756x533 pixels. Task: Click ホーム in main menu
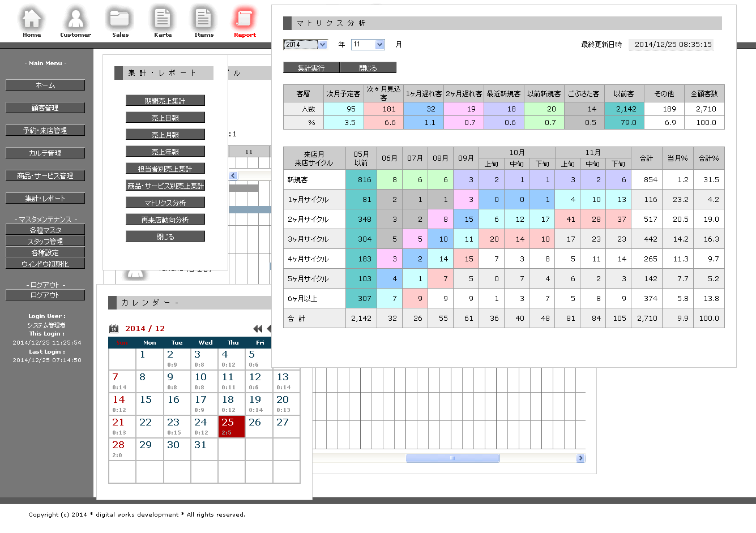coord(45,85)
